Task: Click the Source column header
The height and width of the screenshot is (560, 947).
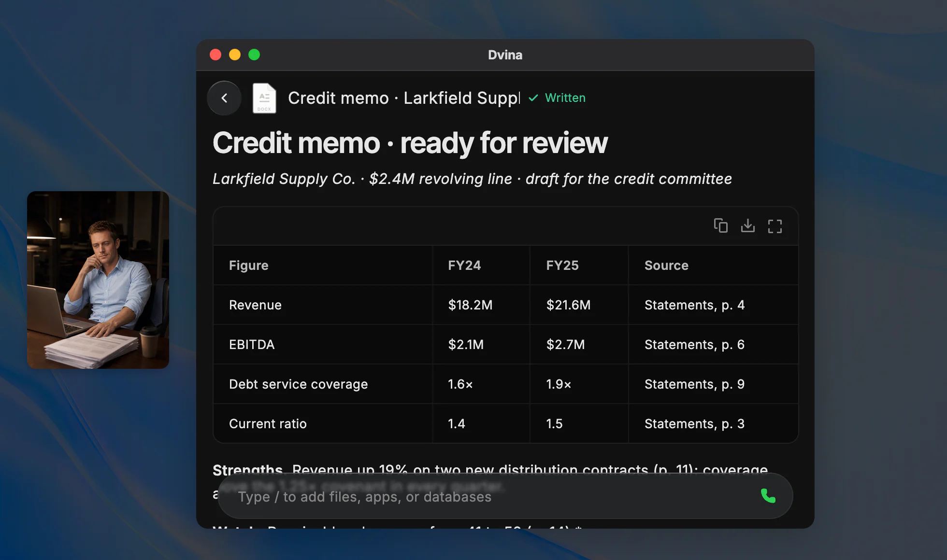Action: coord(666,265)
